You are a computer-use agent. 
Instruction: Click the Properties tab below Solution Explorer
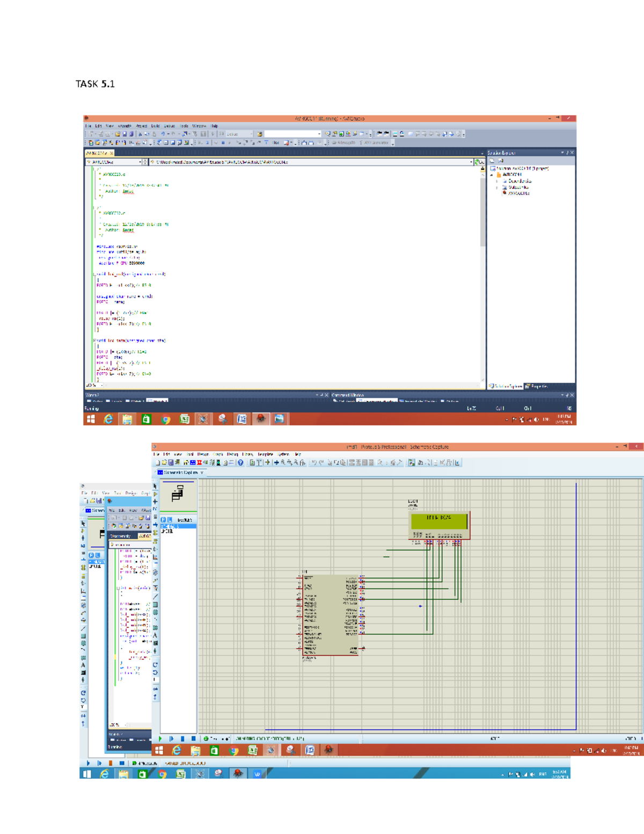pos(537,386)
